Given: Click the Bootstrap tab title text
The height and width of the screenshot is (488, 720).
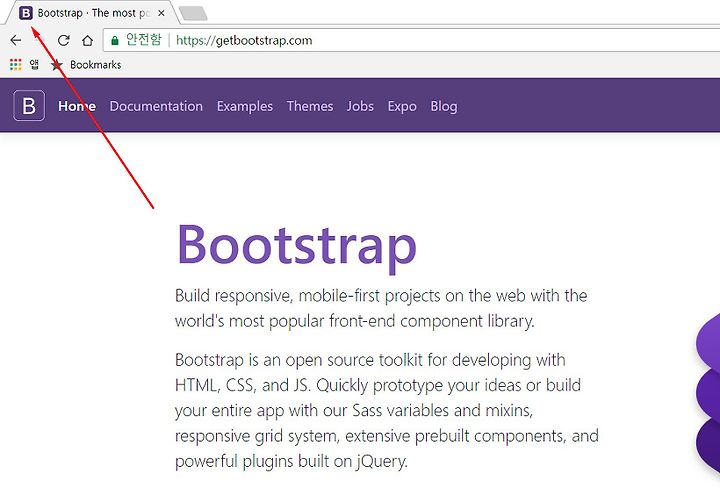Looking at the screenshot, I should [93, 13].
